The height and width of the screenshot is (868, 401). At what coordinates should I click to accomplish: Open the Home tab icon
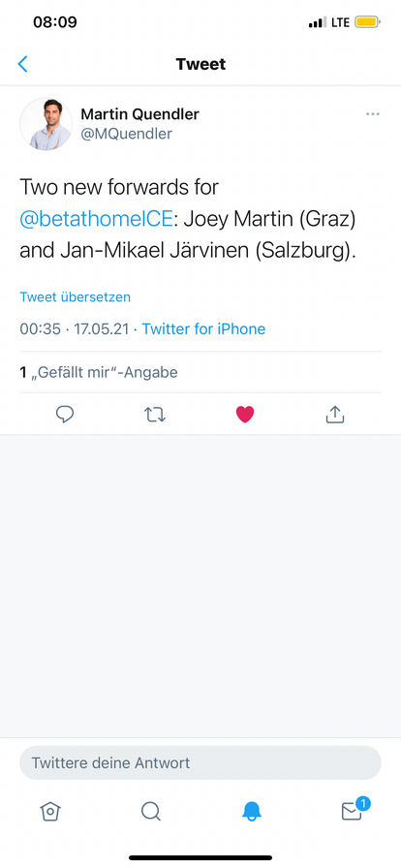(x=49, y=812)
